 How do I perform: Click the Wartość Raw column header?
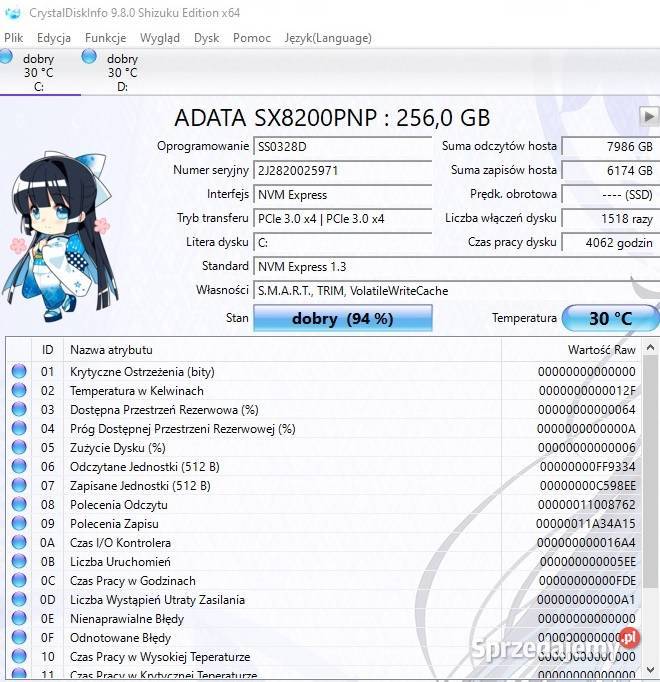(x=571, y=350)
